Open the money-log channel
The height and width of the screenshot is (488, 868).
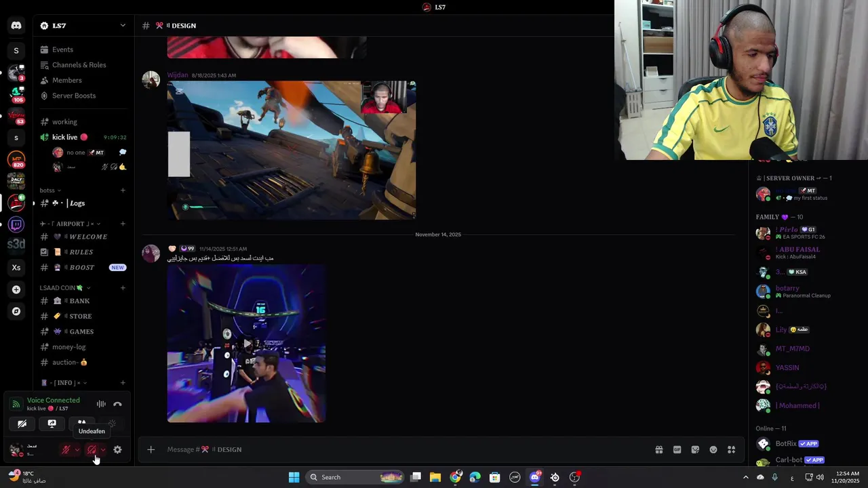point(83,347)
